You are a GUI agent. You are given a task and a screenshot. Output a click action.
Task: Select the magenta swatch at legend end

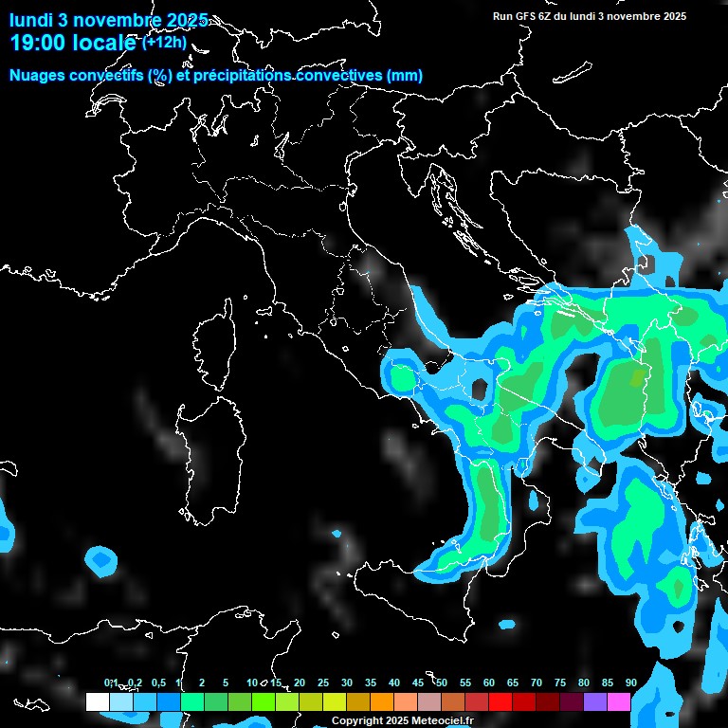click(619, 701)
